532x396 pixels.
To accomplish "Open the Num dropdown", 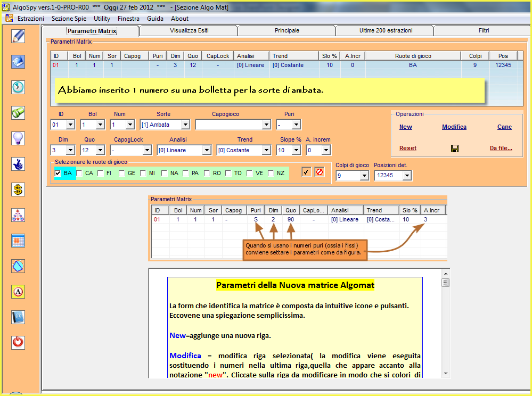I will pyautogui.click(x=130, y=125).
